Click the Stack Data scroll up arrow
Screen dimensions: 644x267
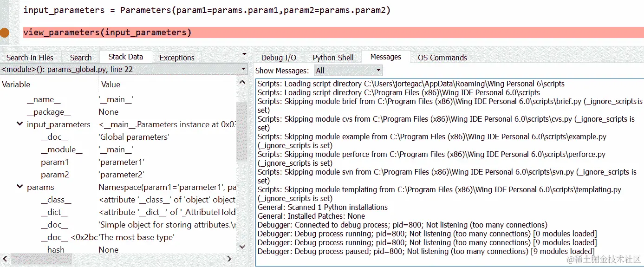(242, 83)
